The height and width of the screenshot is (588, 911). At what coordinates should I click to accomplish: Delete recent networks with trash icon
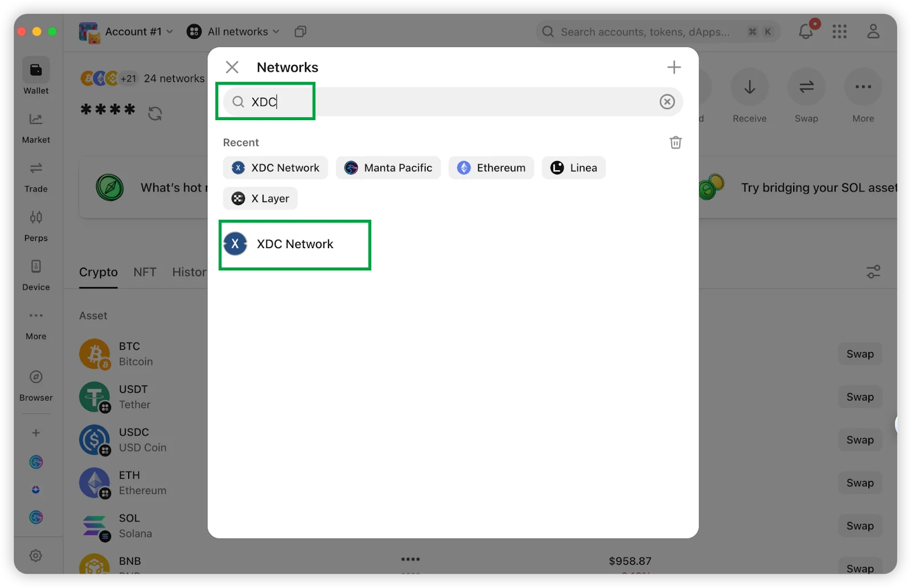[x=675, y=142]
